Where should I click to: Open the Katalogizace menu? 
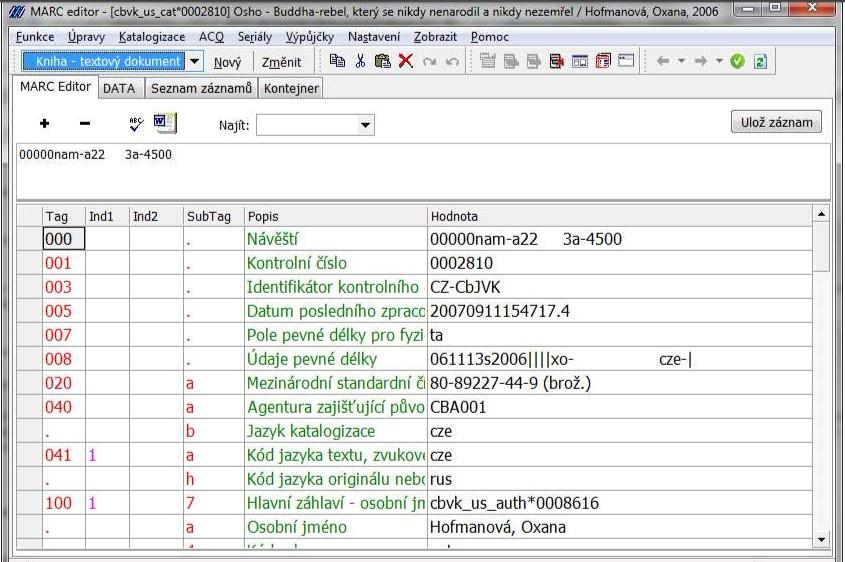pos(152,37)
